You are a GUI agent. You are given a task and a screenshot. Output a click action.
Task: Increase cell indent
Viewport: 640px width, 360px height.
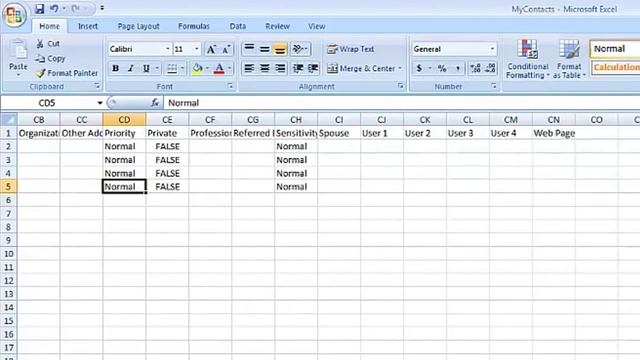coord(313,68)
